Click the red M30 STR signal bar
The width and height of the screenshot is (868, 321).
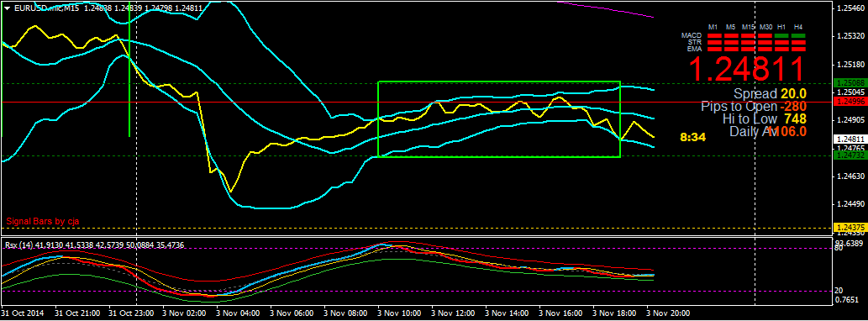pos(765,43)
